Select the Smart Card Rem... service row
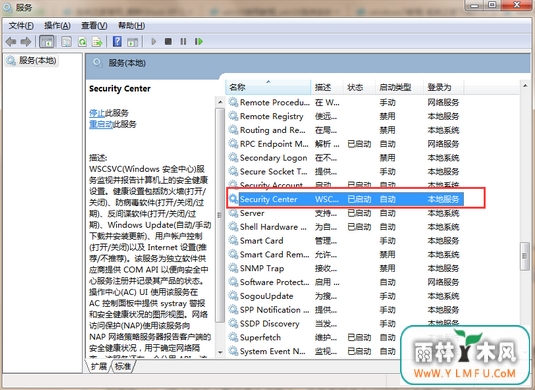 (345, 255)
